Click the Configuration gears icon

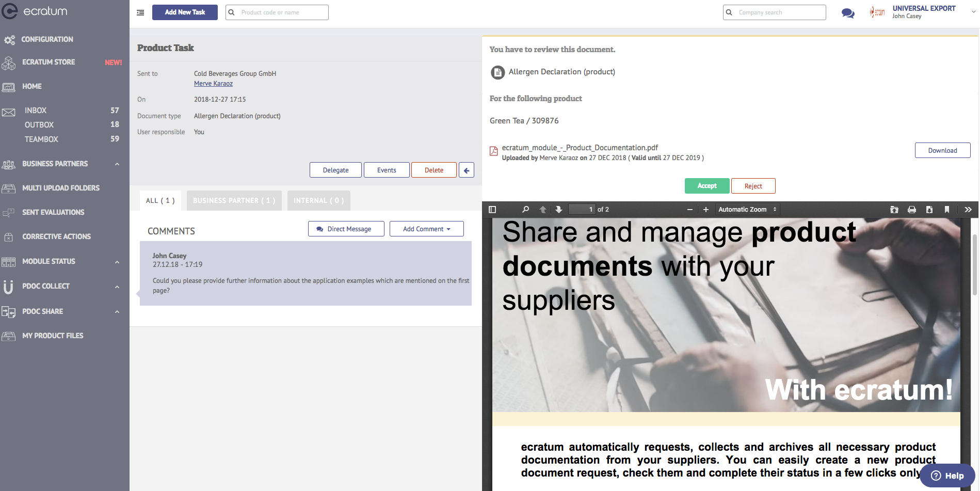pyautogui.click(x=9, y=40)
